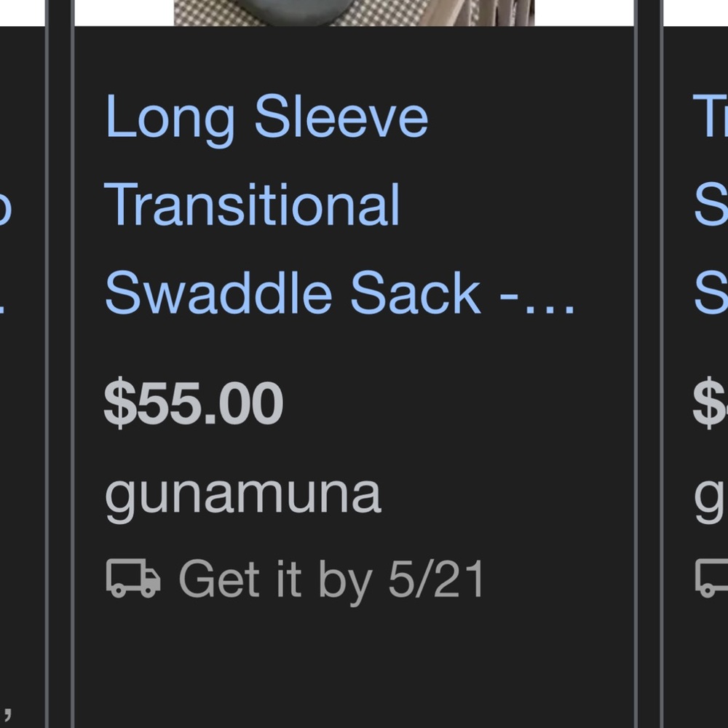Image resolution: width=728 pixels, height=728 pixels.
Task: Click the price on the right product card
Action: 710,401
